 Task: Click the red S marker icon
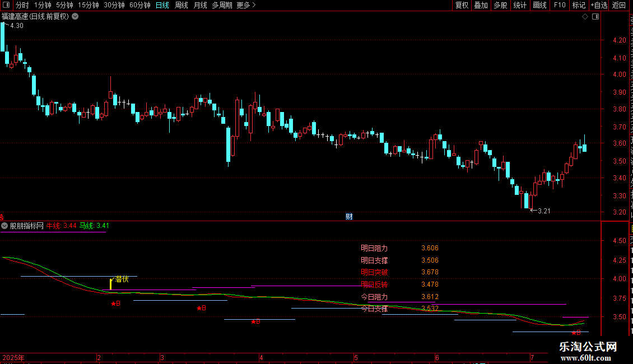(x=2, y=217)
